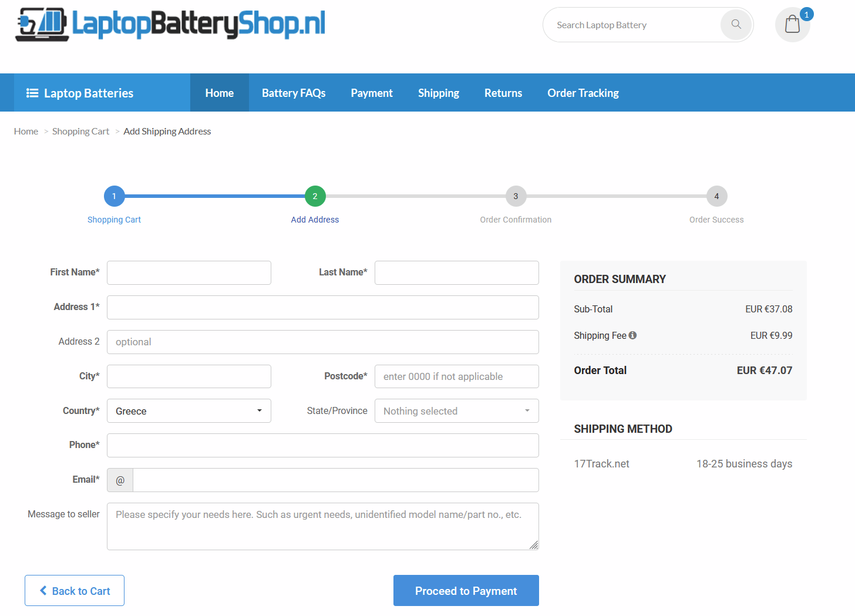Open the State/Province dropdown
This screenshot has height=616, width=855.
pyautogui.click(x=457, y=411)
